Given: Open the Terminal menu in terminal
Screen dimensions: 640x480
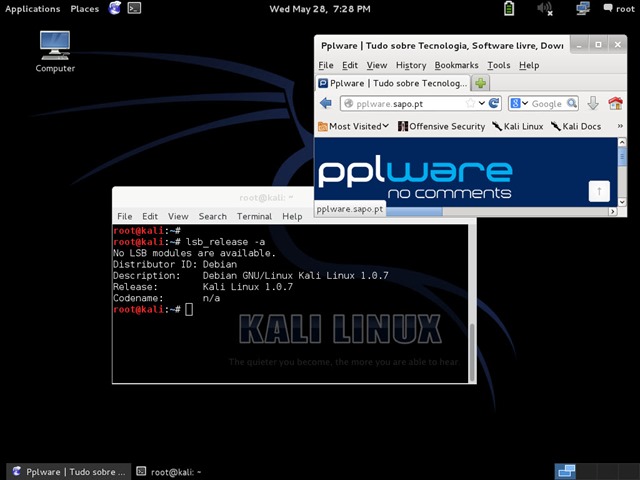Looking at the screenshot, I should click(x=254, y=216).
